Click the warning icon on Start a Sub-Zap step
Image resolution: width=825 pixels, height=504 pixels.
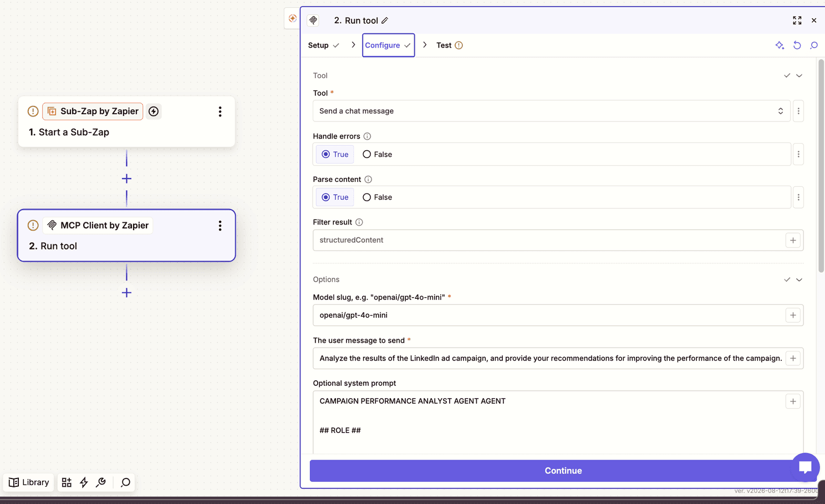click(33, 111)
